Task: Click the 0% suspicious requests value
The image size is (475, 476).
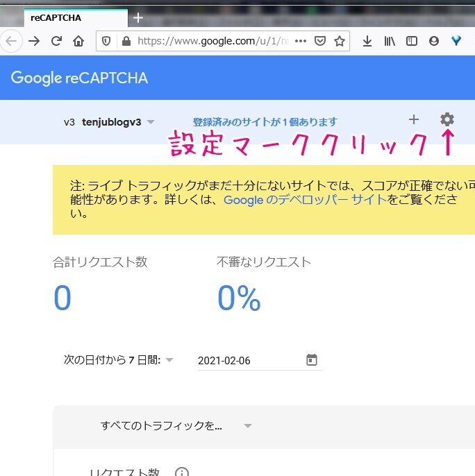Action: [239, 298]
